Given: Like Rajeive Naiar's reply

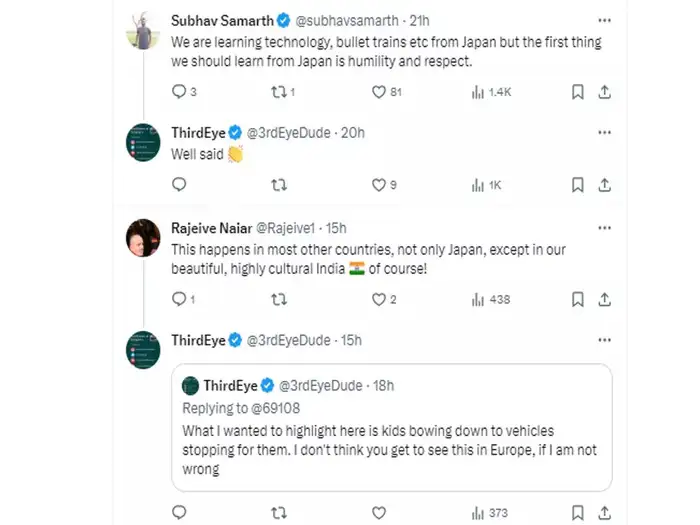Looking at the screenshot, I should [x=379, y=298].
